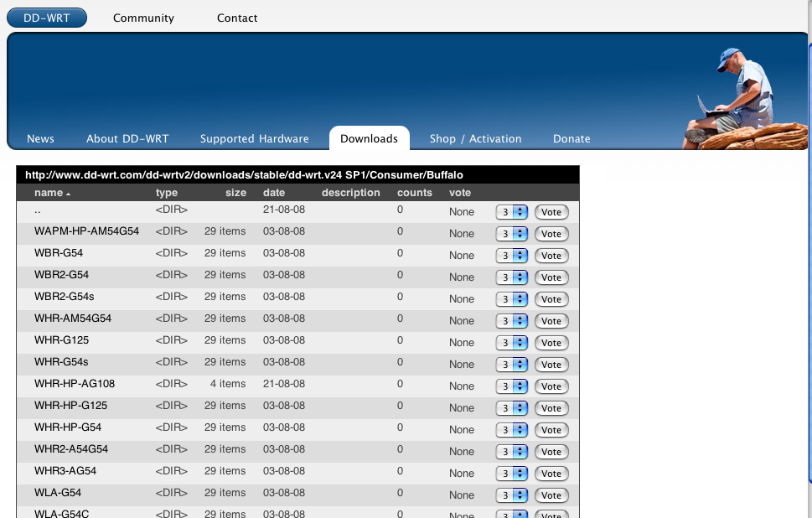Submit vote for WBR2-G54

click(551, 277)
